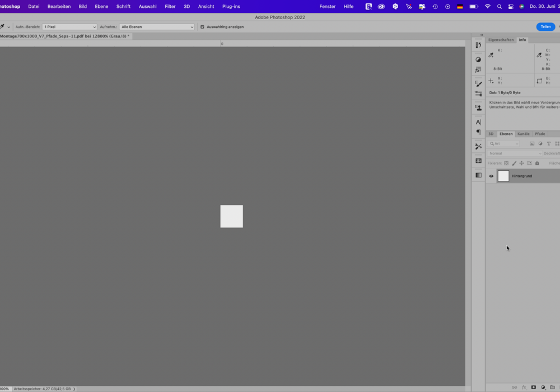
Task: Open the Hilfe menu
Action: tap(348, 6)
